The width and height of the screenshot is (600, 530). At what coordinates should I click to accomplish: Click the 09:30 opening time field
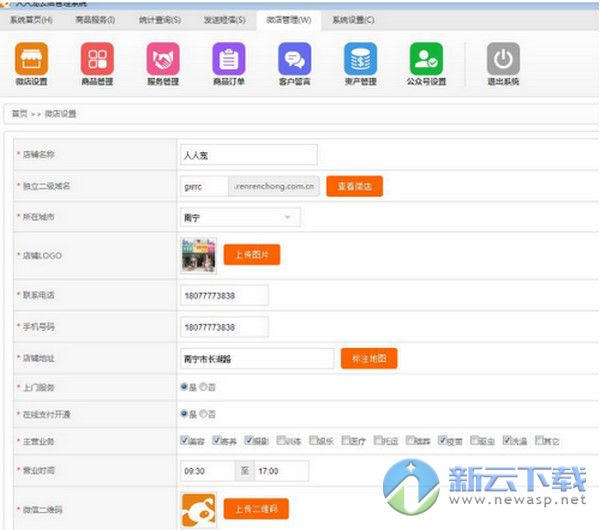tap(207, 471)
